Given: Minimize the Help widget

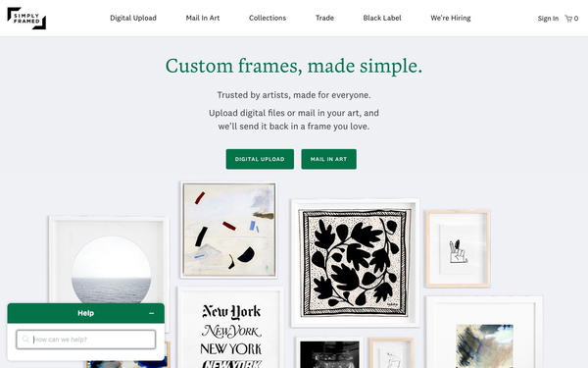Looking at the screenshot, I should [x=152, y=313].
